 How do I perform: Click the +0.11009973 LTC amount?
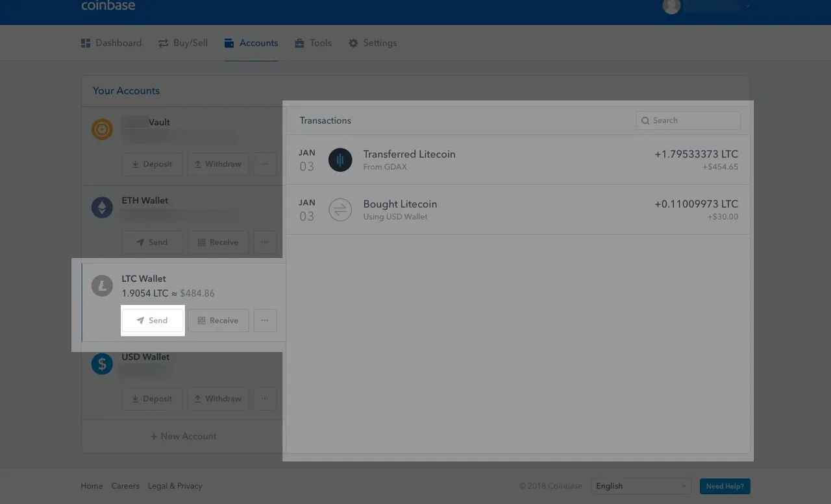pos(696,204)
